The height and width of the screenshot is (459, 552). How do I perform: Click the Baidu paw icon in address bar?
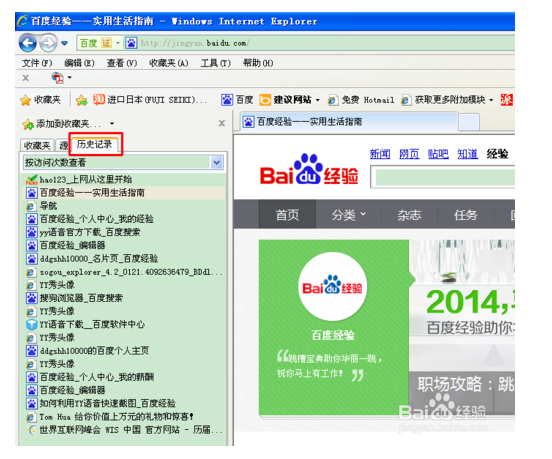(x=131, y=43)
